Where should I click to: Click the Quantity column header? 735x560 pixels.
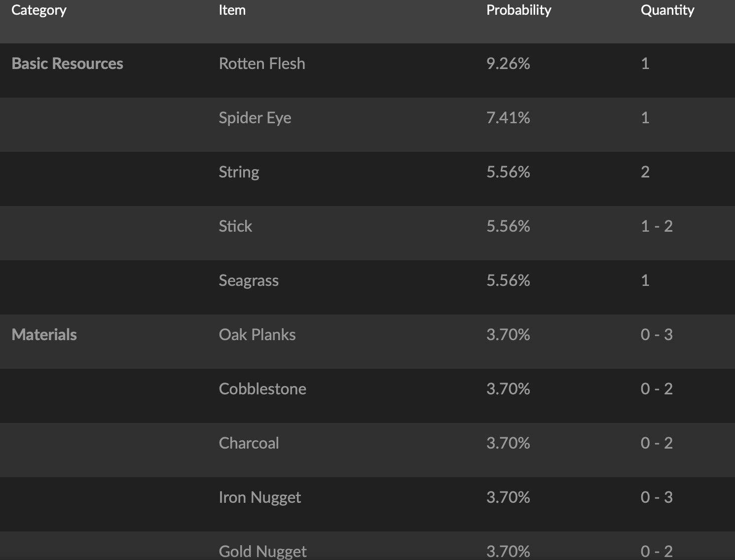point(667,10)
